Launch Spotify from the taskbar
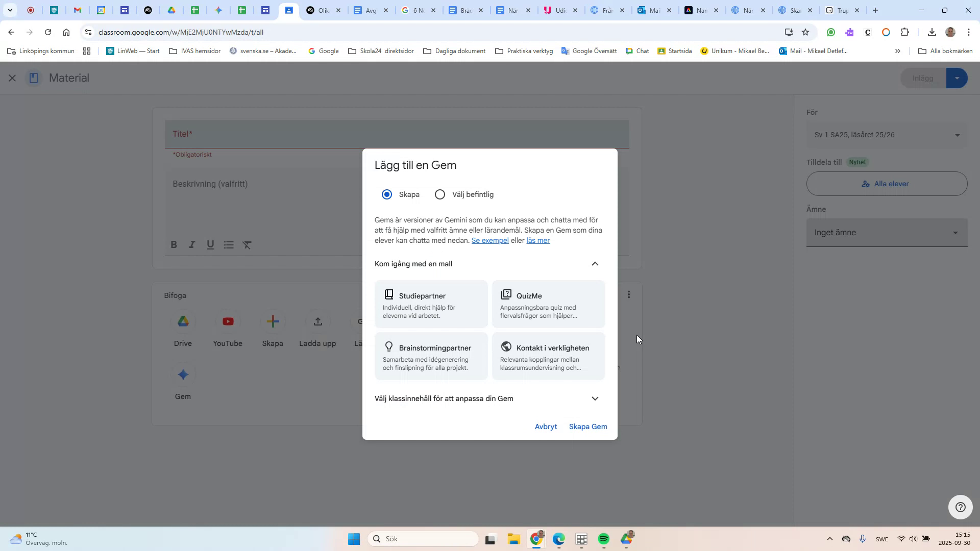 pyautogui.click(x=604, y=539)
